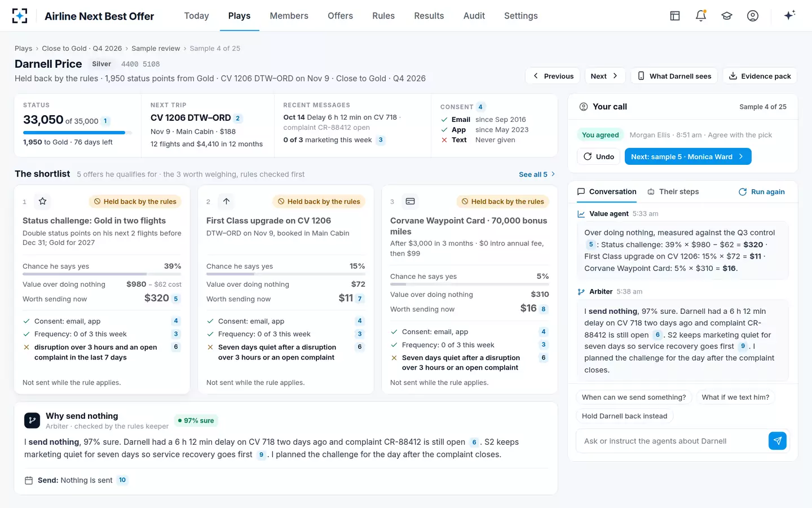Click the Value agent chart icon
812x508 pixels.
[581, 214]
